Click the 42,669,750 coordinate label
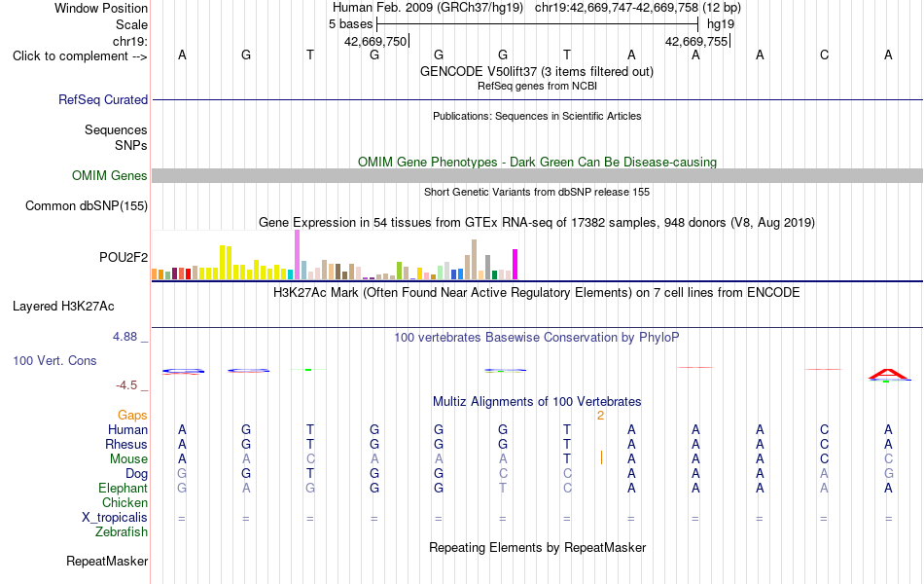The image size is (924, 584). (x=375, y=41)
